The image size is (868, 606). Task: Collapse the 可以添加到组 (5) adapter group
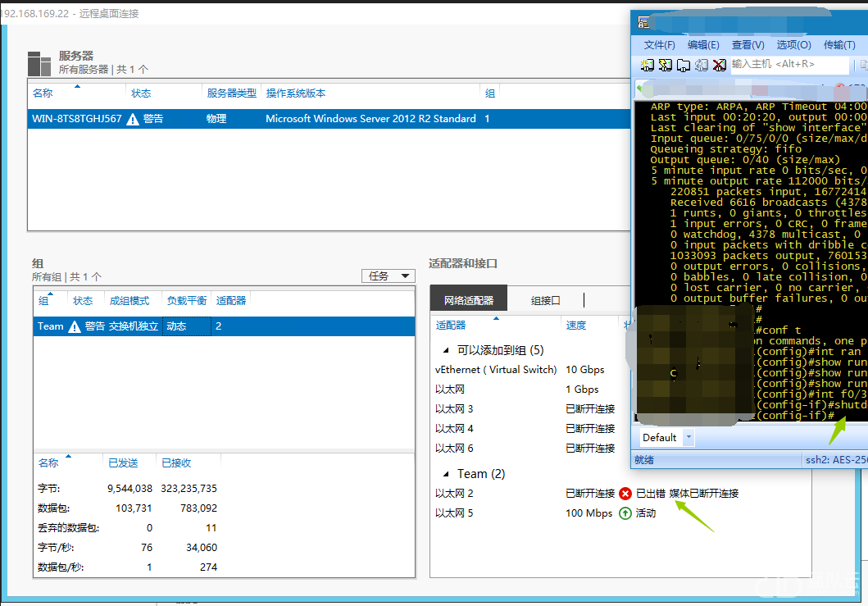[x=446, y=350]
